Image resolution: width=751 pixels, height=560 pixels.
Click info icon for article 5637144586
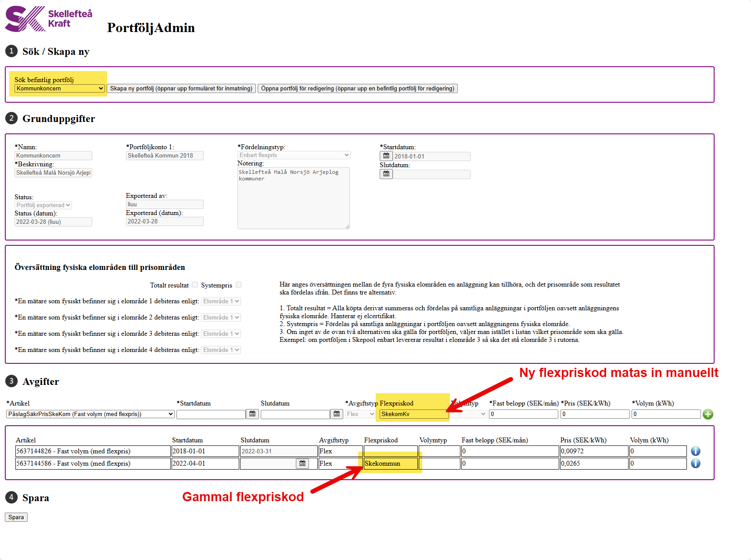(x=695, y=463)
